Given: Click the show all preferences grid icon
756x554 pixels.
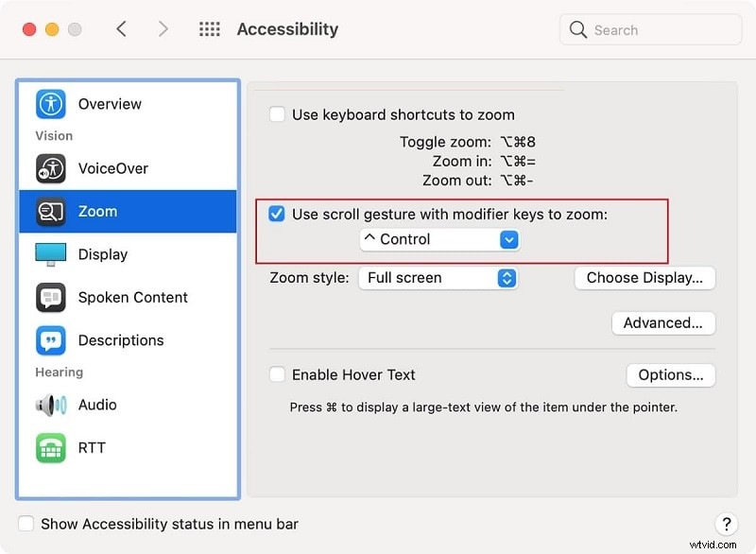Looking at the screenshot, I should point(209,28).
